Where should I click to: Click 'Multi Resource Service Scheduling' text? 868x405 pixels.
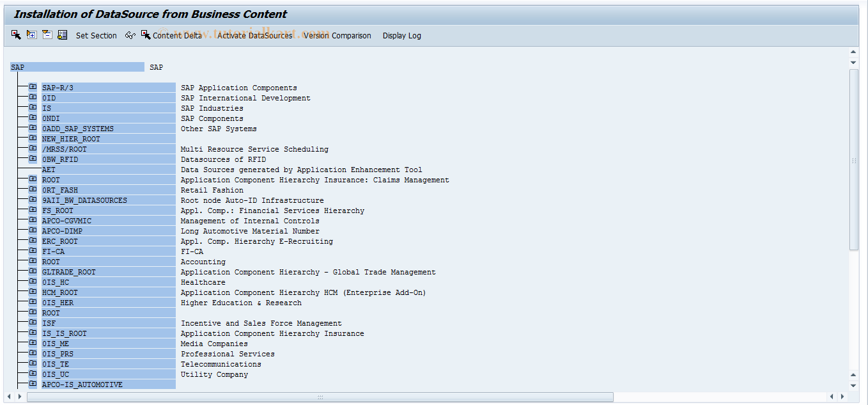[x=254, y=149]
